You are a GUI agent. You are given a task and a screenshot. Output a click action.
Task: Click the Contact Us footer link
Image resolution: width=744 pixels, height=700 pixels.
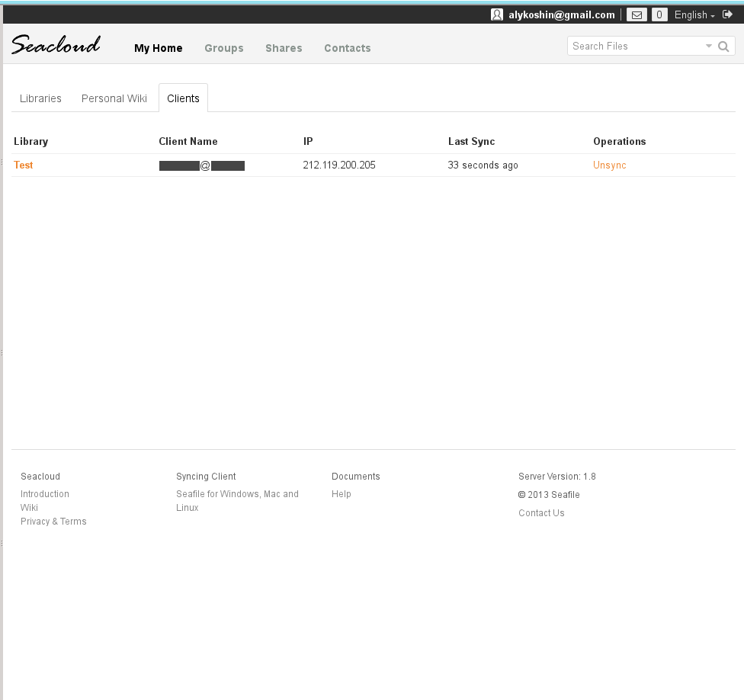pos(541,513)
